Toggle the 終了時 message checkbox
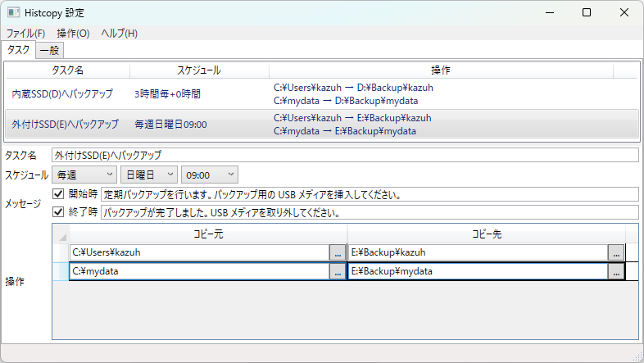The height and width of the screenshot is (363, 644). [58, 212]
